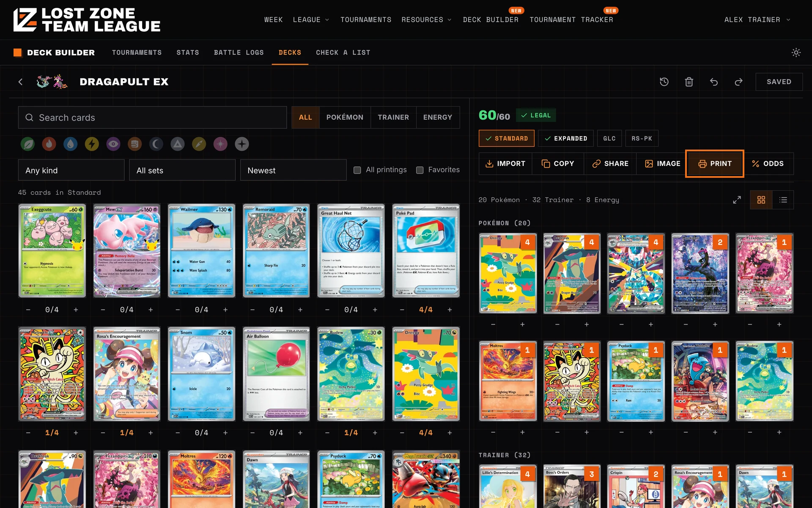This screenshot has width=812, height=508.
Task: Expand the Resources menu
Action: 426,20
